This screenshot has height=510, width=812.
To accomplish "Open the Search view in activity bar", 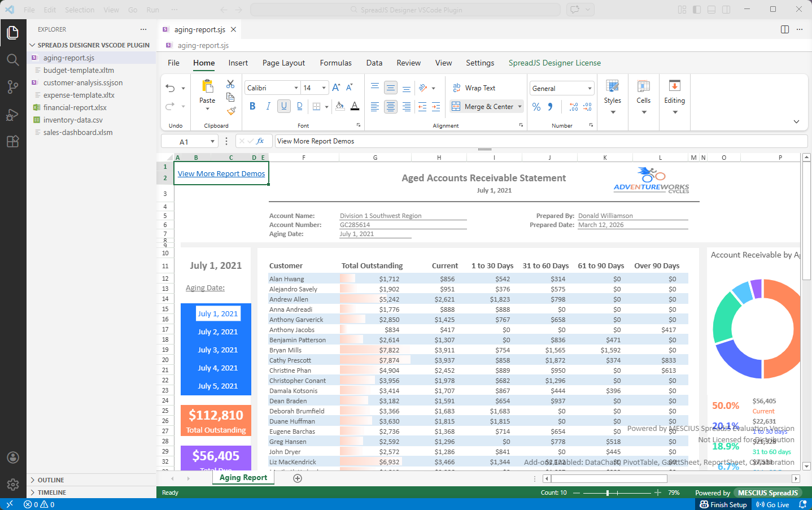I will [13, 60].
